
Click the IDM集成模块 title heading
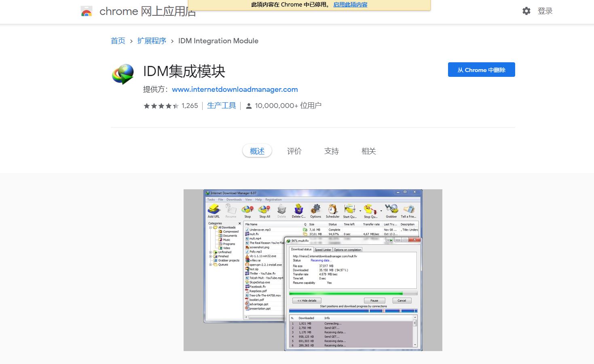184,71
